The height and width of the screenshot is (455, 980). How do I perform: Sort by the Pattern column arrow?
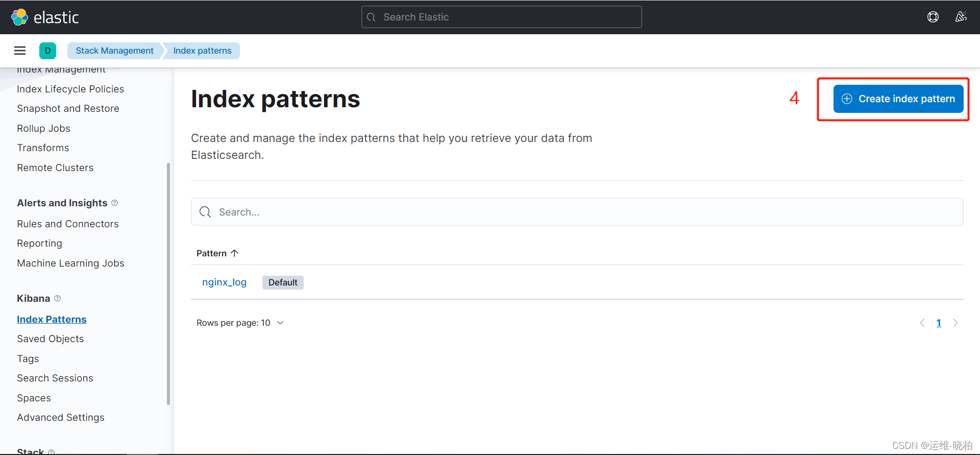pyautogui.click(x=235, y=253)
